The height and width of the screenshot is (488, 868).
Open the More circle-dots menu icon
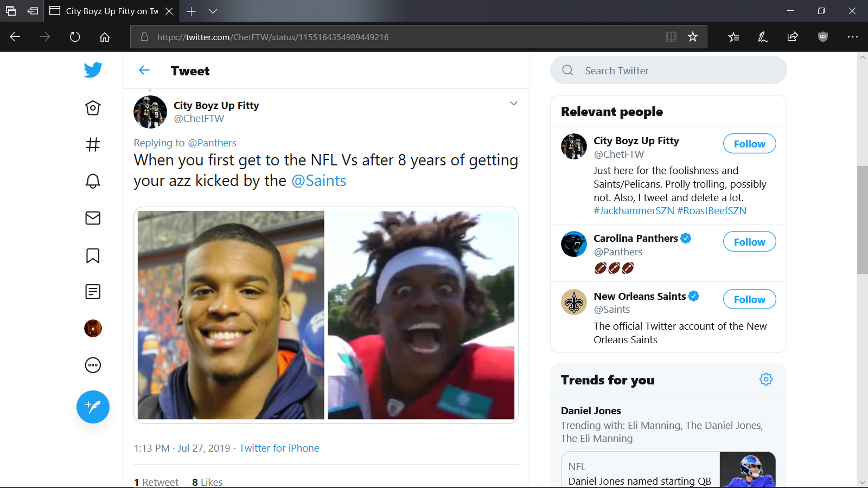(x=93, y=365)
